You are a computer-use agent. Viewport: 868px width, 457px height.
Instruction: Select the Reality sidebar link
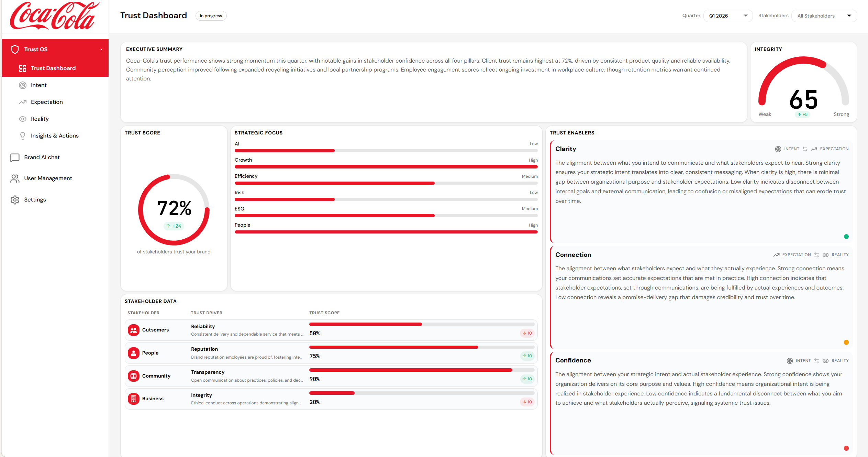pyautogui.click(x=40, y=119)
